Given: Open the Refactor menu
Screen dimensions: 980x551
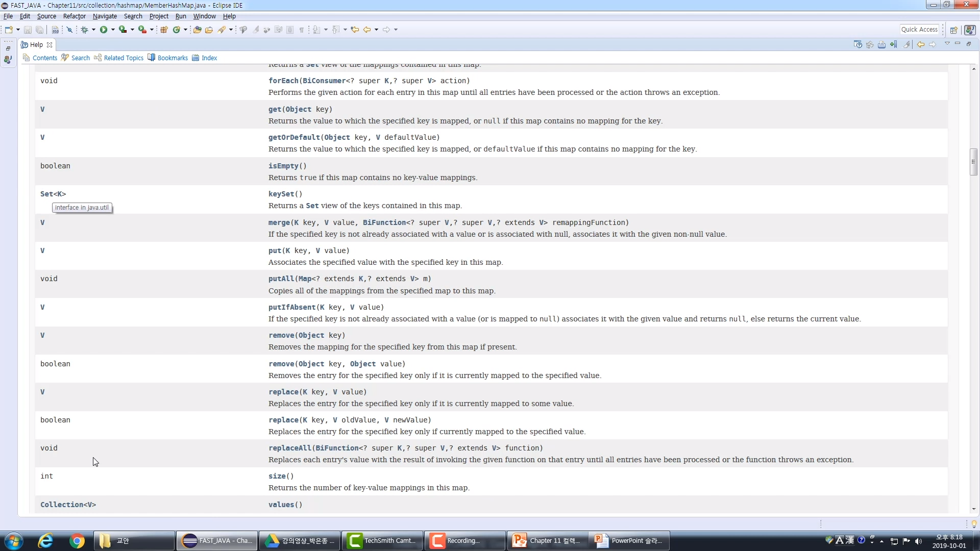Looking at the screenshot, I should [74, 16].
